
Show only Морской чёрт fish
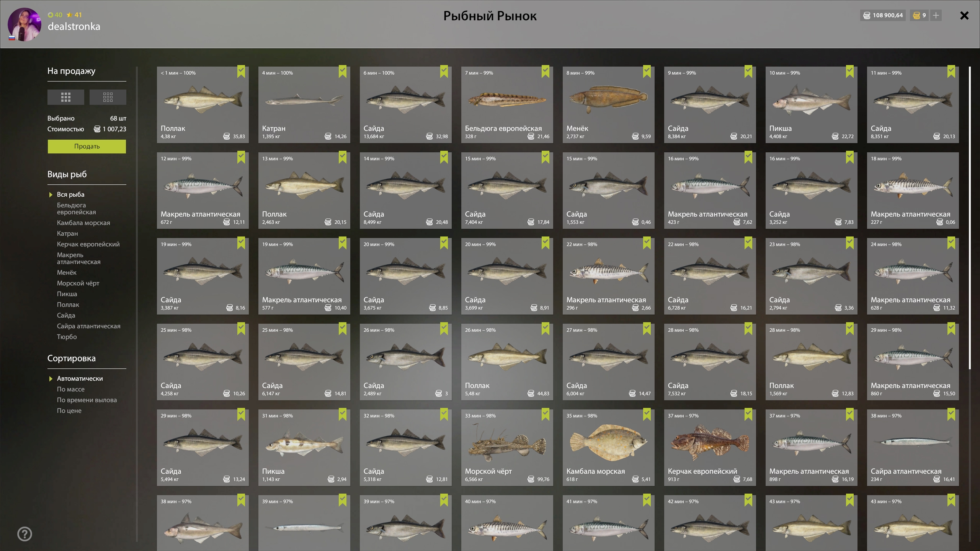[x=78, y=283]
